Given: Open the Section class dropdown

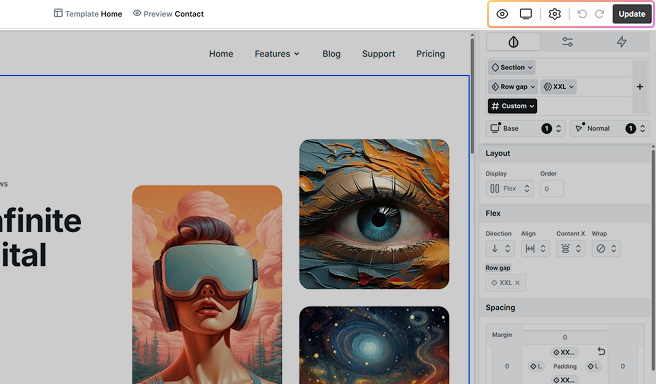Looking at the screenshot, I should pyautogui.click(x=512, y=67).
